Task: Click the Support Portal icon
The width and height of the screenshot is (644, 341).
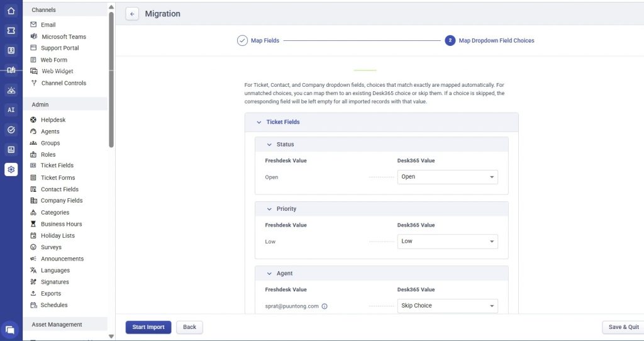Action: (34, 48)
